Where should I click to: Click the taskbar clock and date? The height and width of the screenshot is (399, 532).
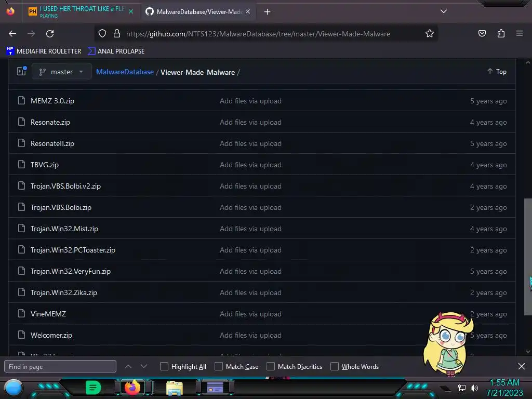point(504,388)
